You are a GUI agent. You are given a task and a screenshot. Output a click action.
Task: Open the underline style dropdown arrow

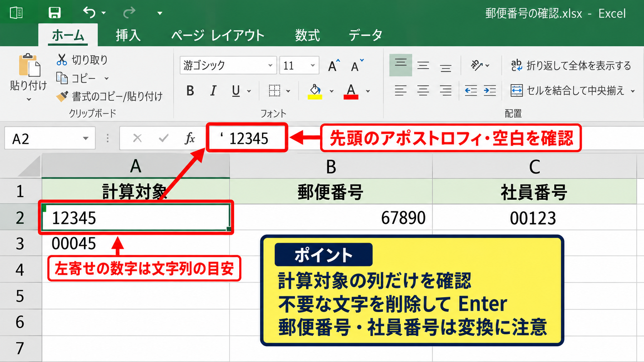point(249,91)
